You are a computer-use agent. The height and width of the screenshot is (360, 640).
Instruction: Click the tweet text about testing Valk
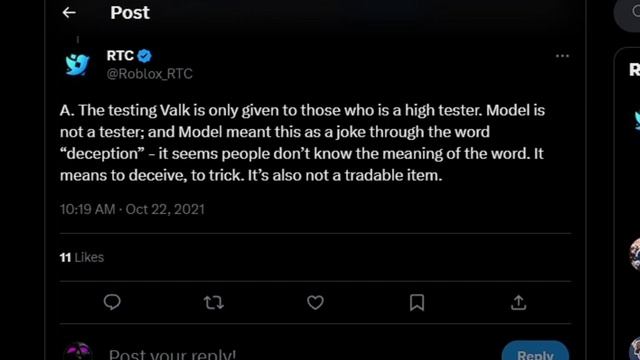(x=302, y=142)
